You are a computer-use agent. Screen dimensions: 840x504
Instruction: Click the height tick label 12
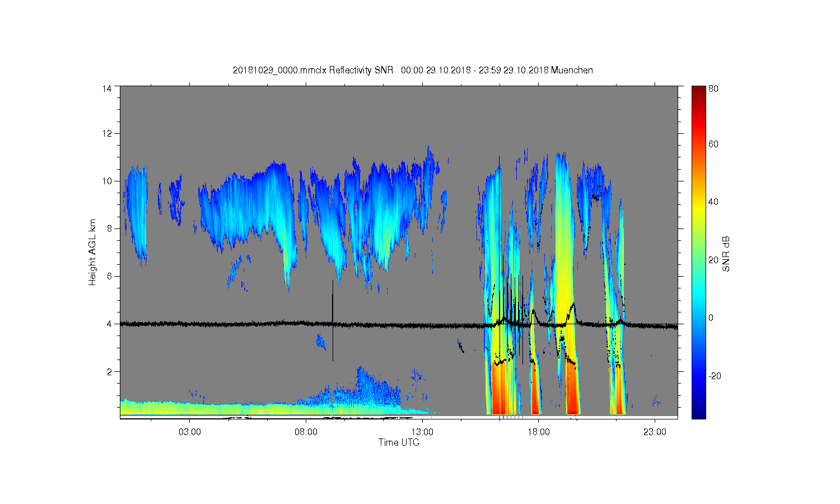click(106, 133)
